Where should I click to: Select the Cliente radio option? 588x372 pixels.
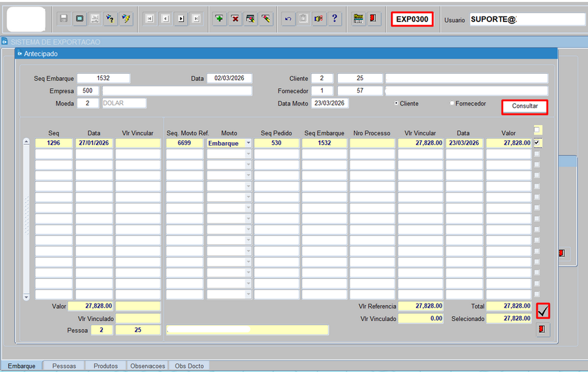396,104
